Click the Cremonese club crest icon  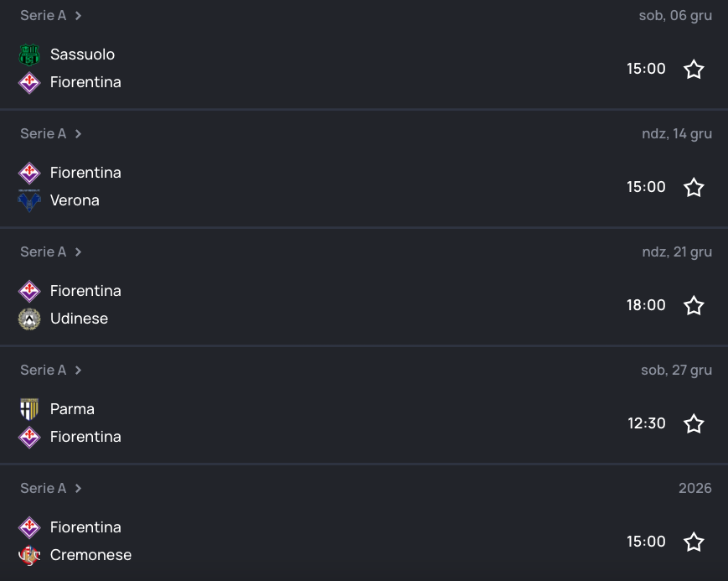(29, 555)
